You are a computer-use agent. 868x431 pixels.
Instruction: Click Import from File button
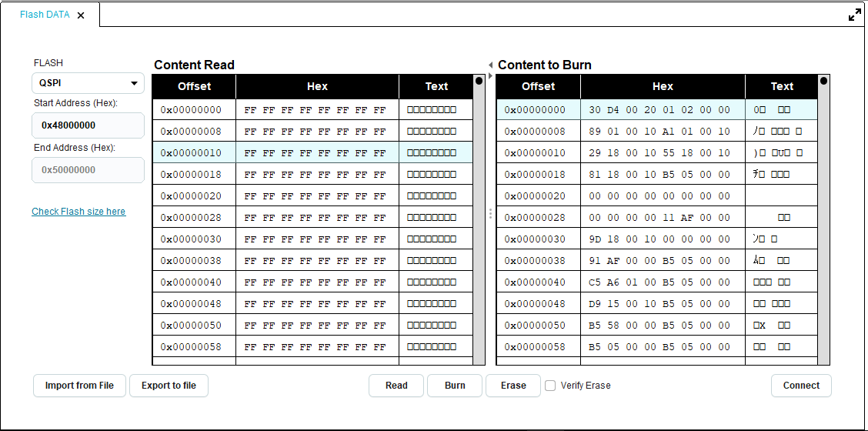coord(80,386)
